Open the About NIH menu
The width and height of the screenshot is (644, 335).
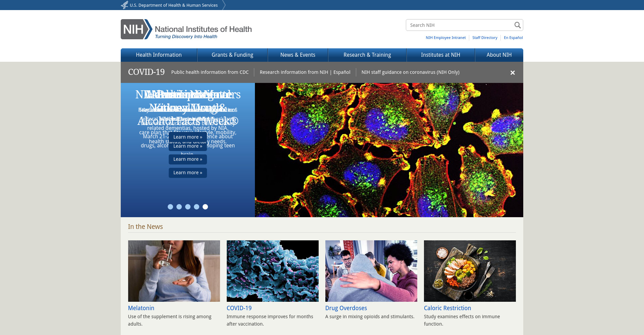(499, 55)
